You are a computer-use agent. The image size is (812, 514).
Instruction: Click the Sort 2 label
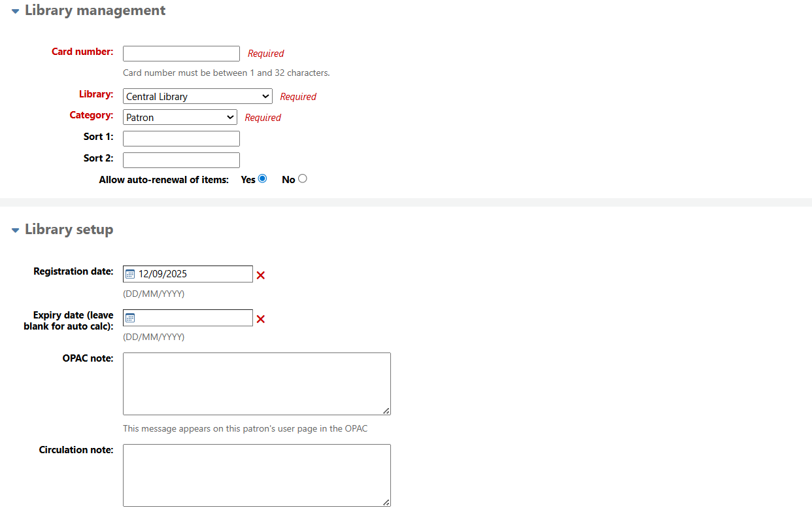click(98, 158)
